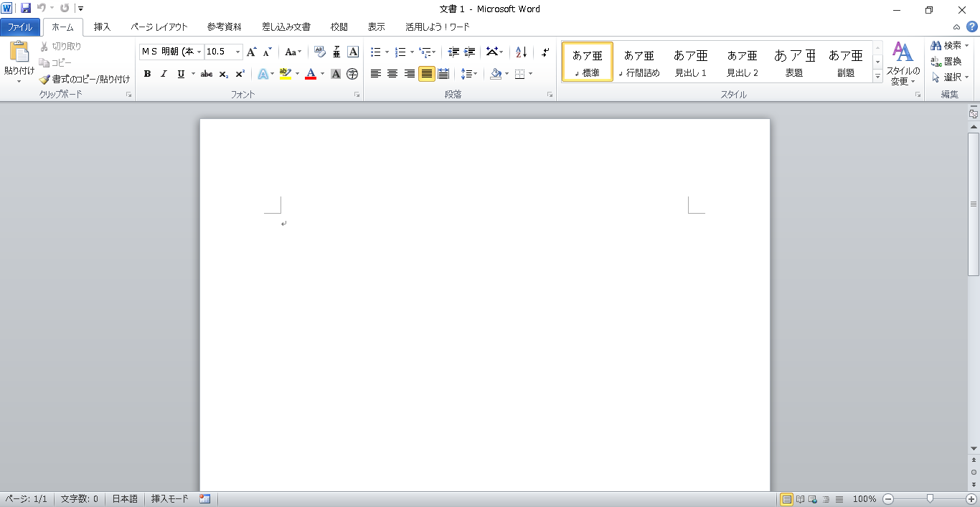Click the character shading icon
Screen dimensions: 980x507
(x=336, y=74)
